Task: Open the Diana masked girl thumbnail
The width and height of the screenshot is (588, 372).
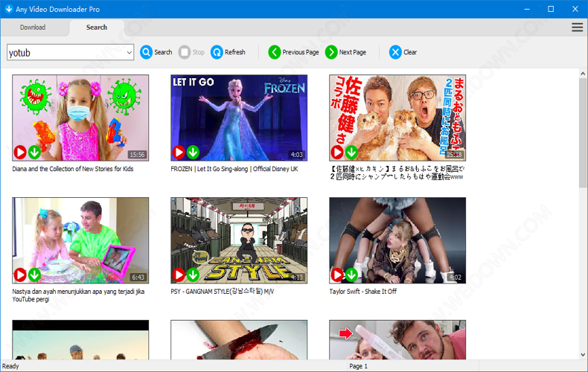Action: click(80, 118)
